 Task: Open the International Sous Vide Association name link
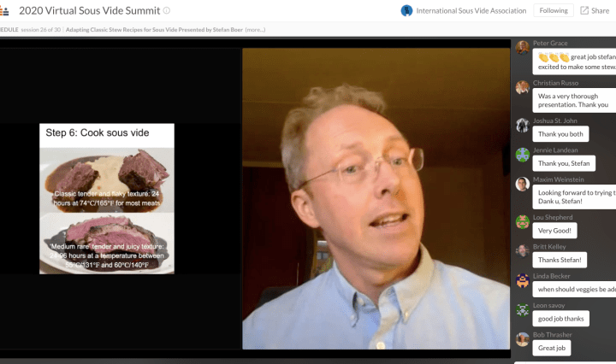click(x=471, y=11)
